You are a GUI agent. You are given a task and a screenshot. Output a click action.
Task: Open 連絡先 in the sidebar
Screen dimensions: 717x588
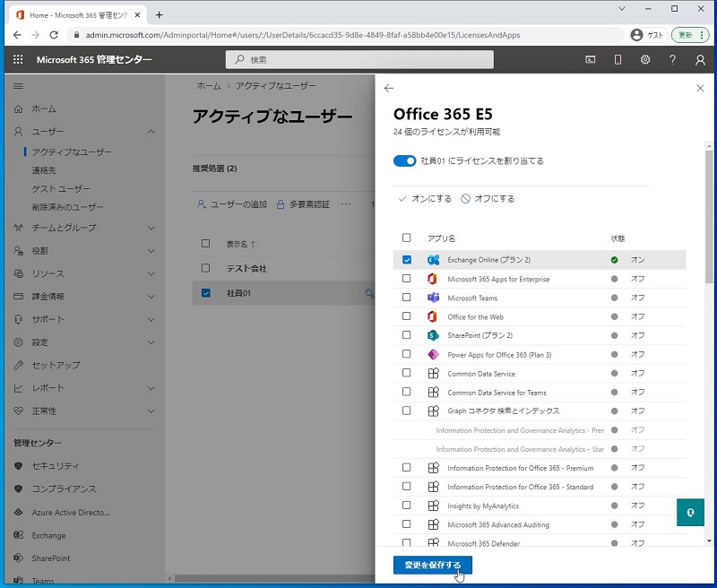pyautogui.click(x=44, y=170)
